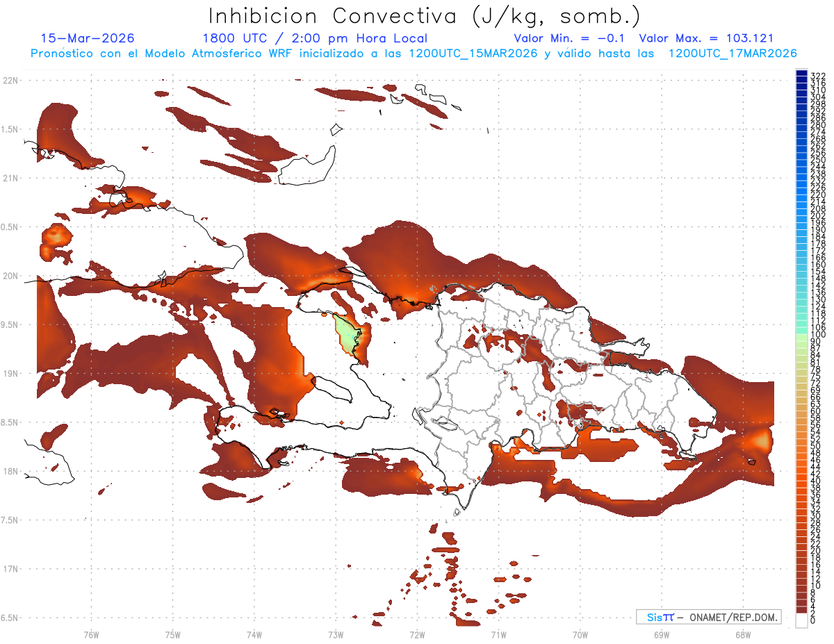Click the "19N" latitude label

pyautogui.click(x=10, y=373)
